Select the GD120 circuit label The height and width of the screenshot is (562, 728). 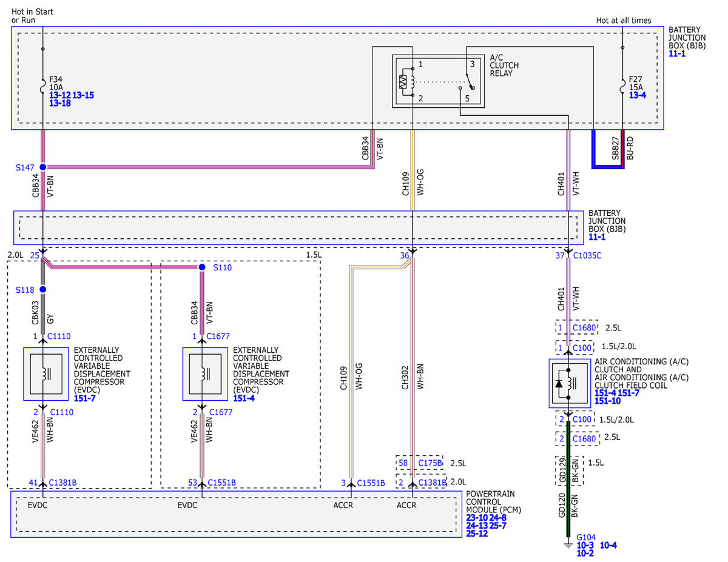click(x=561, y=504)
